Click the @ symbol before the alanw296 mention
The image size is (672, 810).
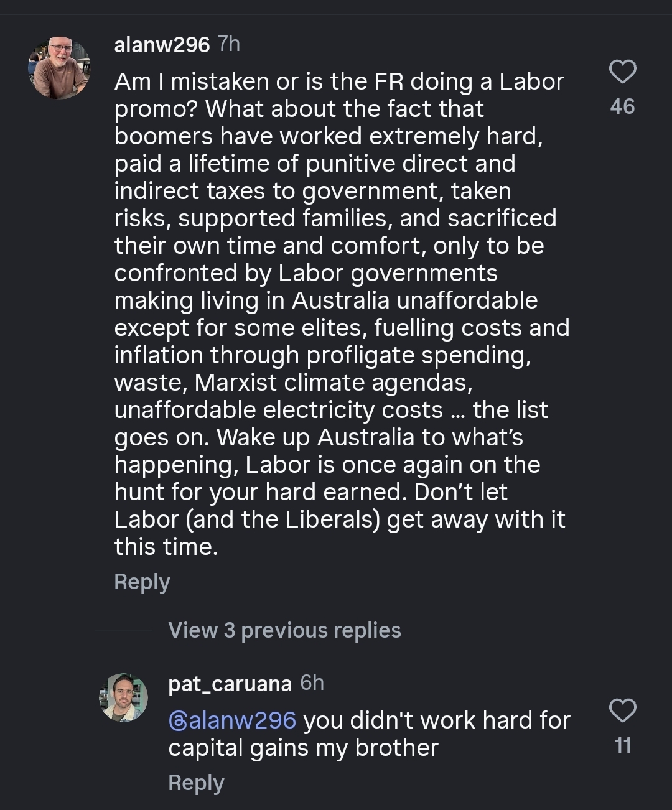tap(177, 720)
